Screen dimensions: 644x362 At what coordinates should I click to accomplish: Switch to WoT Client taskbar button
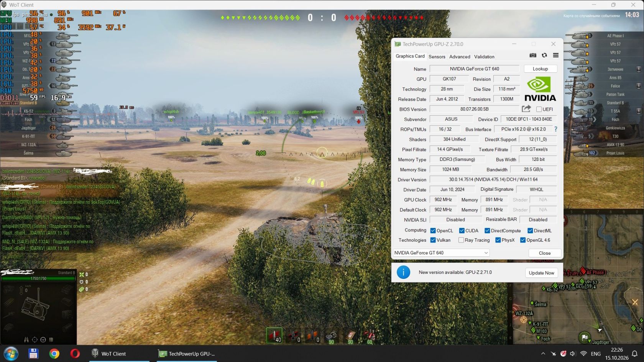tap(120, 354)
